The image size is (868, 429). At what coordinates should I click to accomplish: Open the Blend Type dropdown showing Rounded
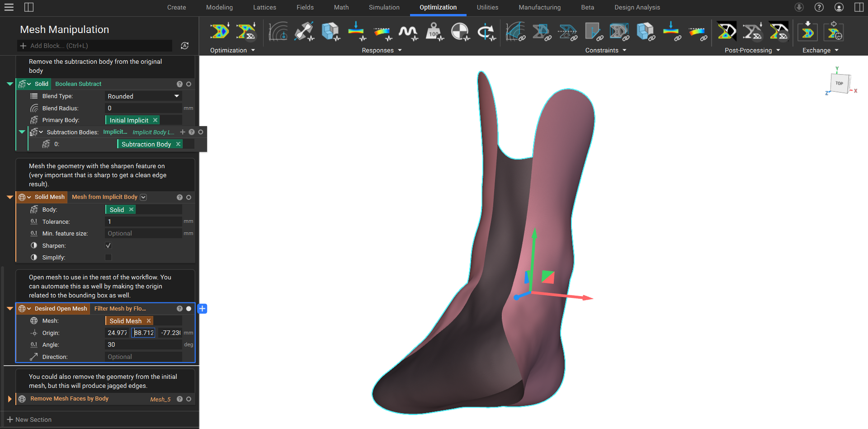click(x=143, y=96)
